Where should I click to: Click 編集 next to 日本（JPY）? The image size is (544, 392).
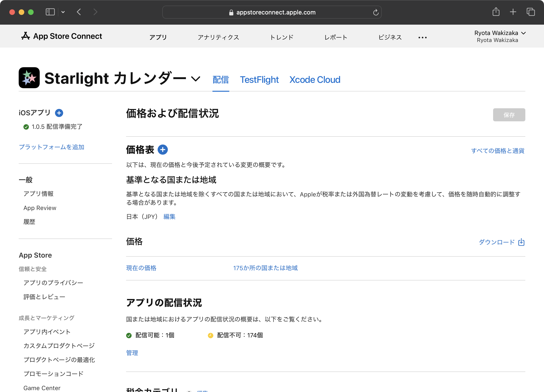[169, 217]
